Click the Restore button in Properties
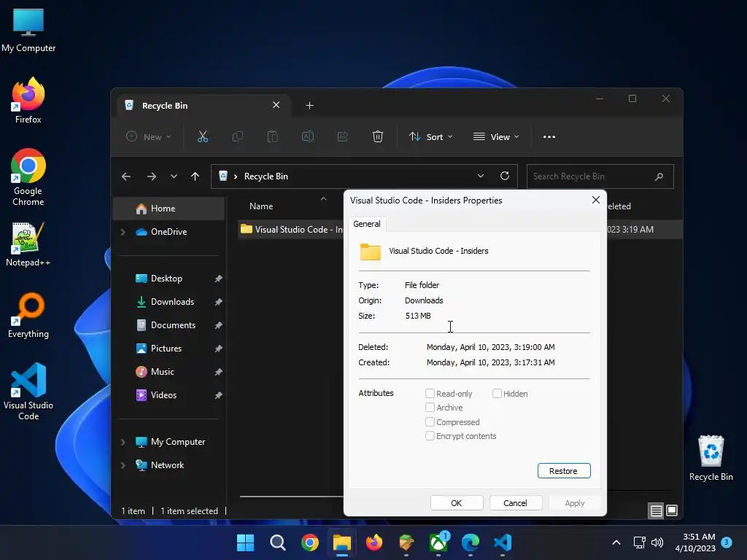 564,470
